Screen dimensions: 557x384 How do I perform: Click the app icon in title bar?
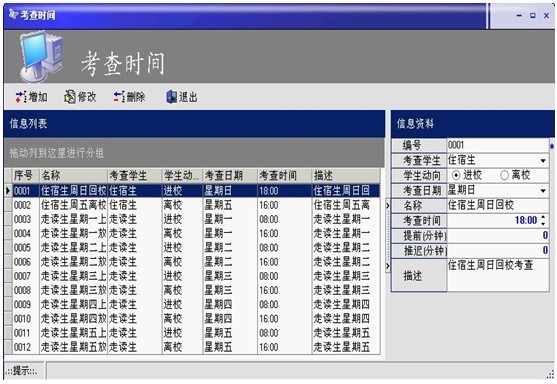13,14
